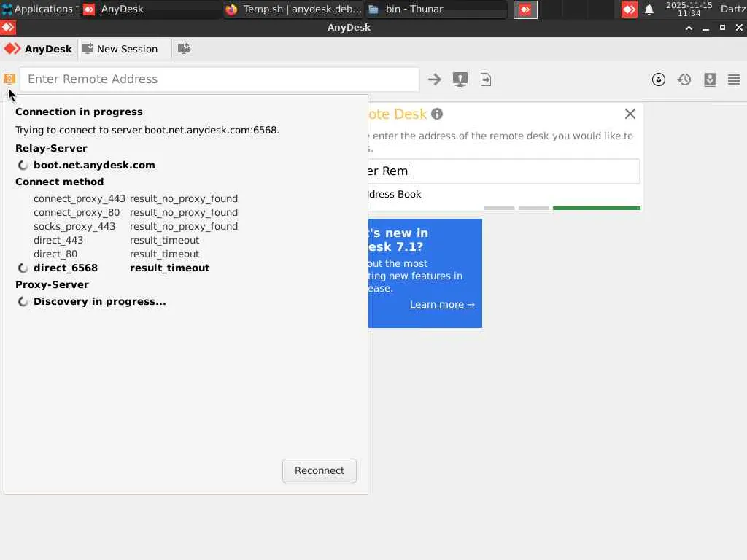The height and width of the screenshot is (560, 747).
Task: Click the green progress step indicator
Action: (x=597, y=208)
